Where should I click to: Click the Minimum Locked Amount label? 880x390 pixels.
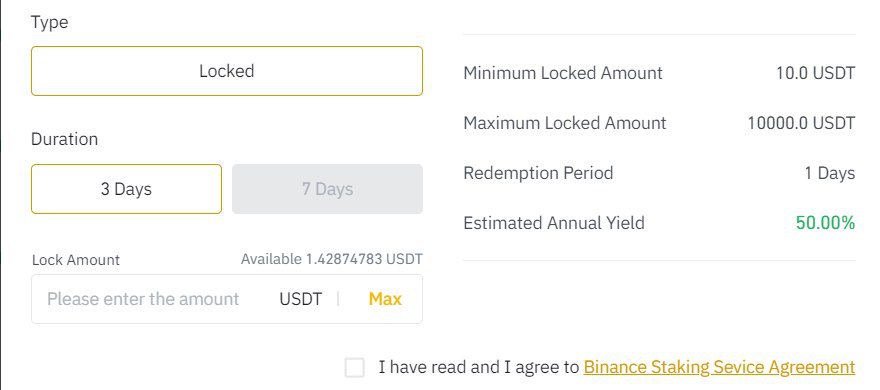point(563,73)
